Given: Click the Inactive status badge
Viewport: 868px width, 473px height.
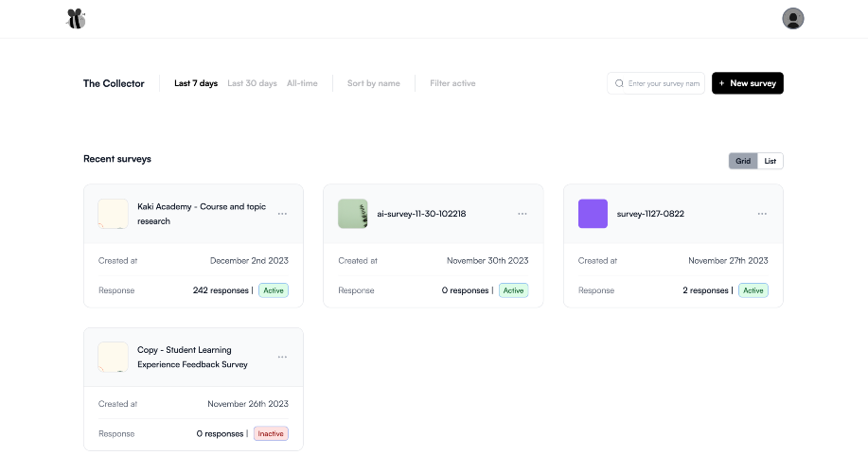Looking at the screenshot, I should click(x=271, y=433).
